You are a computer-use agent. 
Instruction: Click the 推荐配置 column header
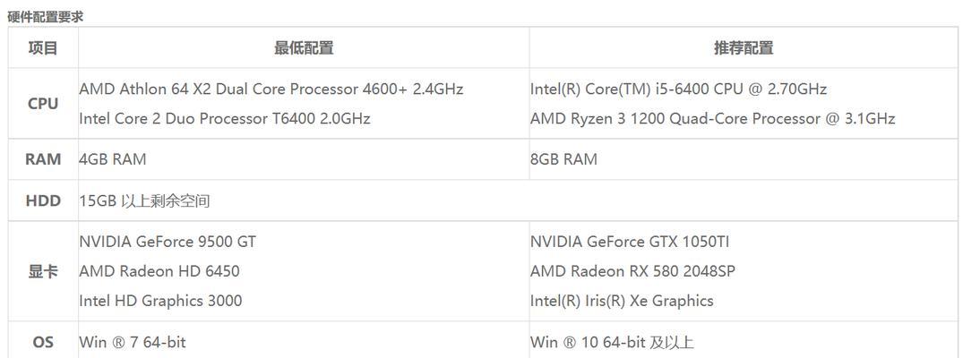click(744, 48)
